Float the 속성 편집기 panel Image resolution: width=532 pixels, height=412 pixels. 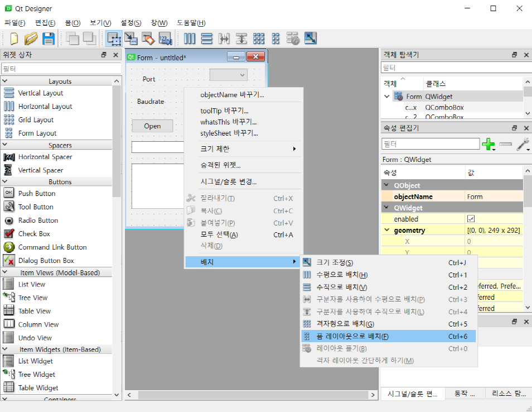point(514,128)
